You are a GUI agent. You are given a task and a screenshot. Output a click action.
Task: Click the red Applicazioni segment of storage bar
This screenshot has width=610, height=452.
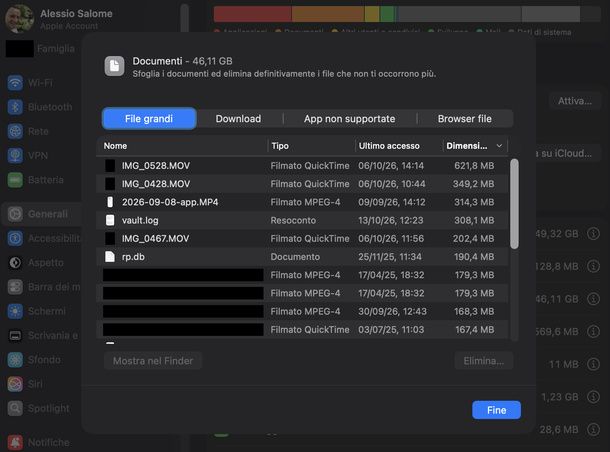click(x=252, y=14)
